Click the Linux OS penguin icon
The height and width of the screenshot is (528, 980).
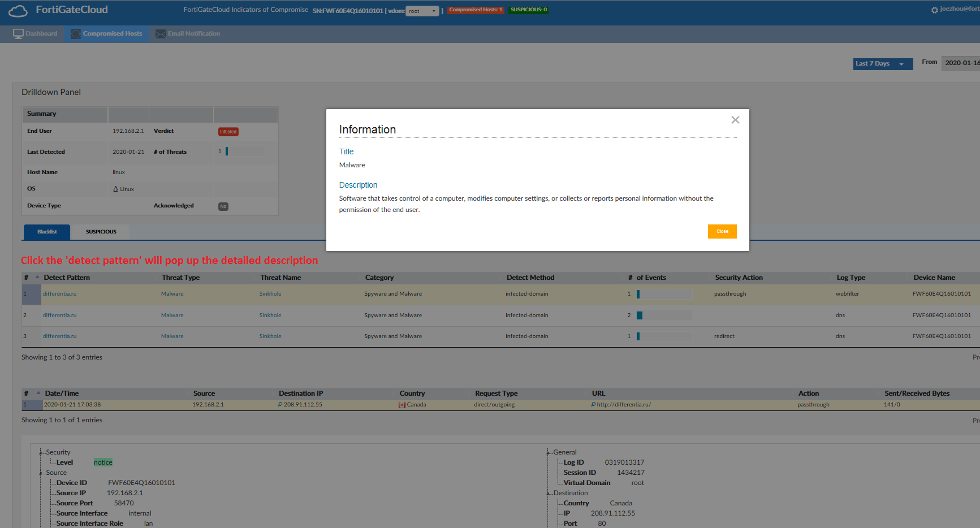(x=115, y=189)
